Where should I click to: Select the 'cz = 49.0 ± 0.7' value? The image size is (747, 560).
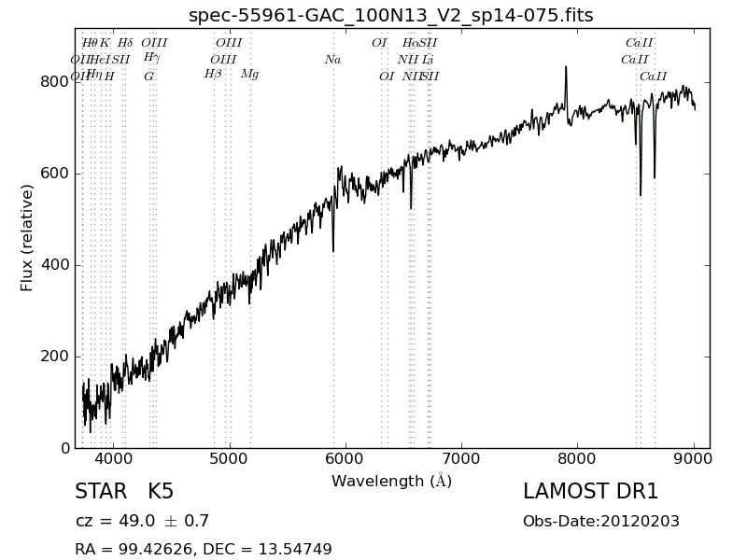click(x=143, y=521)
